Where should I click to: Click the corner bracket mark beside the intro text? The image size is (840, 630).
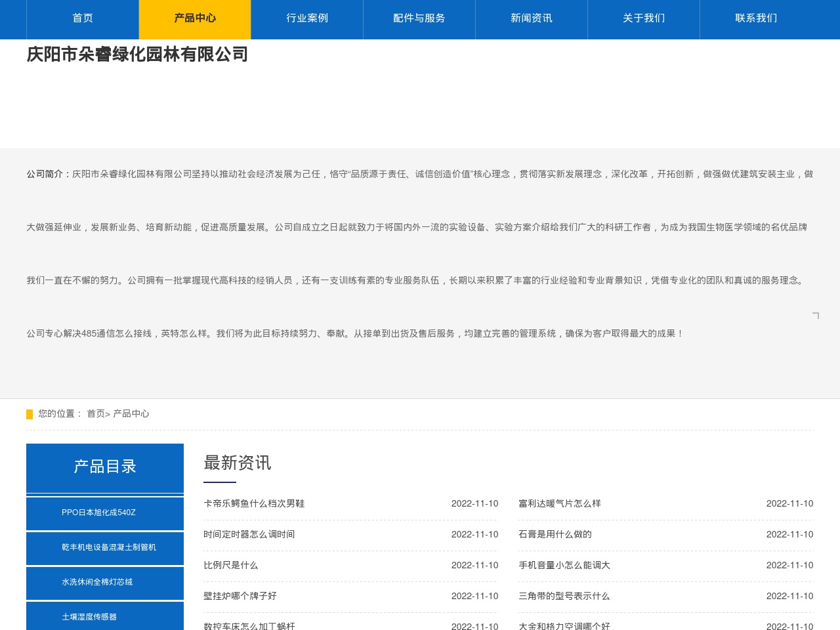pos(816,316)
